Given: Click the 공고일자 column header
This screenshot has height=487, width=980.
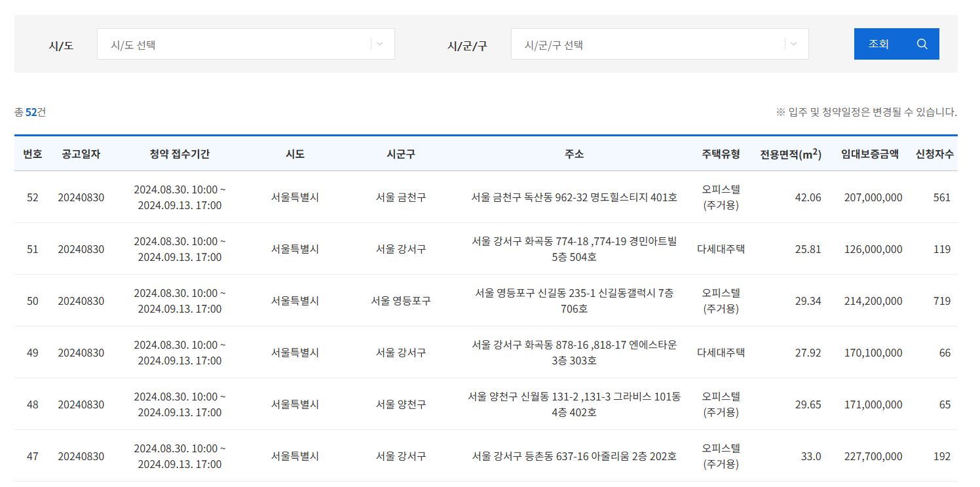Looking at the screenshot, I should coord(79,153).
